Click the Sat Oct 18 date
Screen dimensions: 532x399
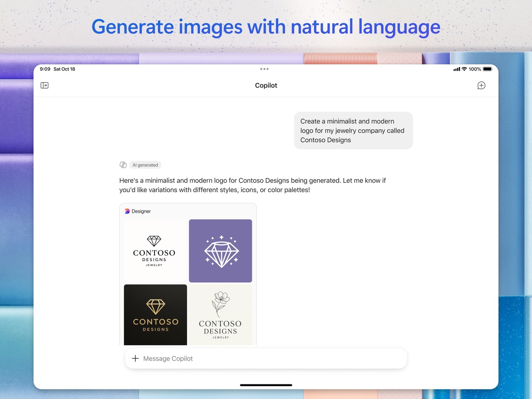coord(64,69)
